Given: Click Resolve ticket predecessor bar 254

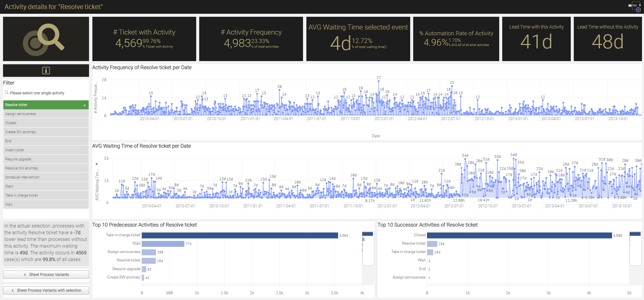Looking at the screenshot, I should [x=149, y=260].
